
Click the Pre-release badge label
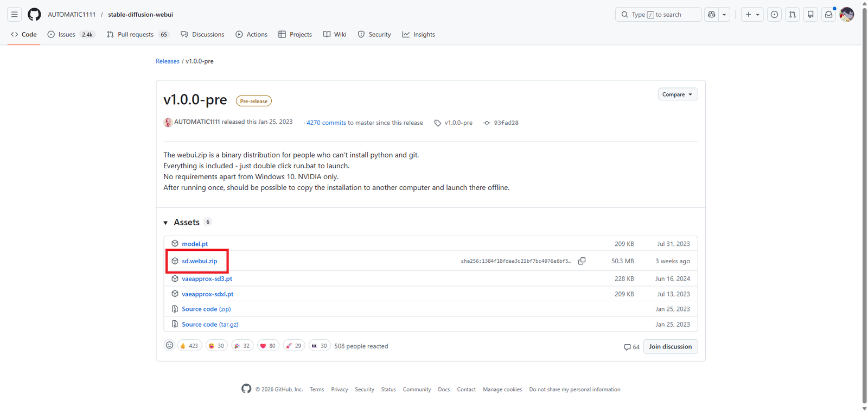click(254, 101)
